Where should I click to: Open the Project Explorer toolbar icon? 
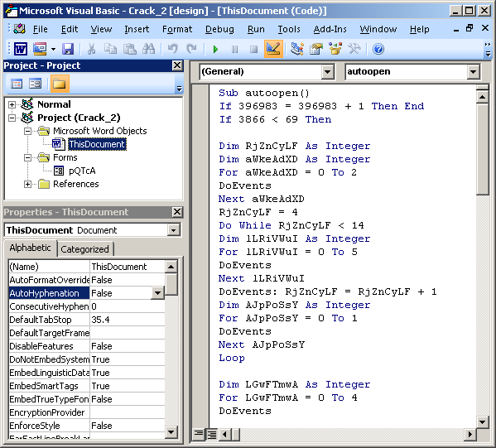point(296,49)
